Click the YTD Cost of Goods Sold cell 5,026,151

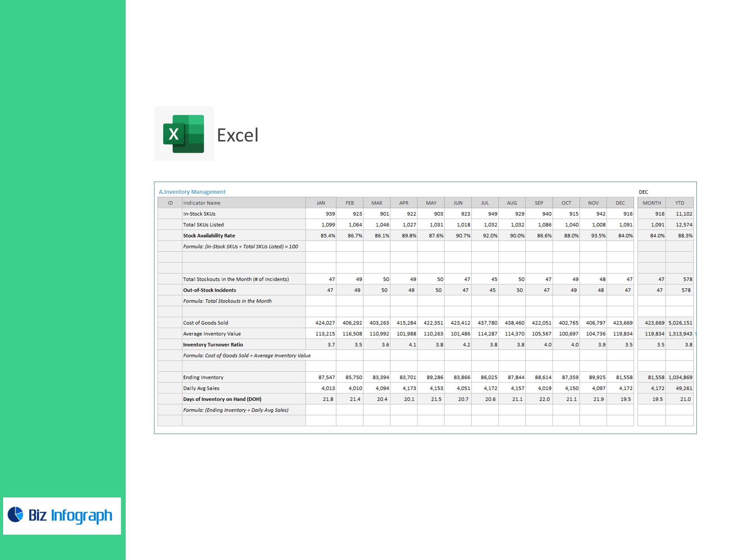point(680,323)
